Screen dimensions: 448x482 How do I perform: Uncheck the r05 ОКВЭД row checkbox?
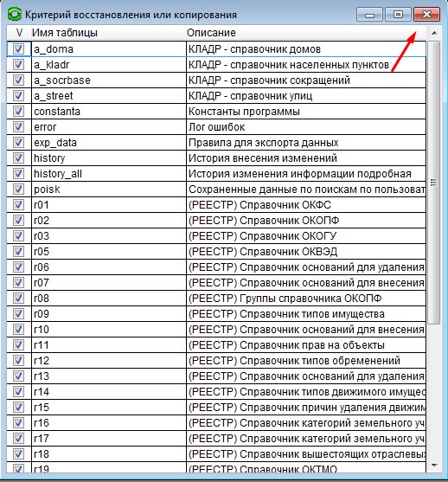click(18, 251)
